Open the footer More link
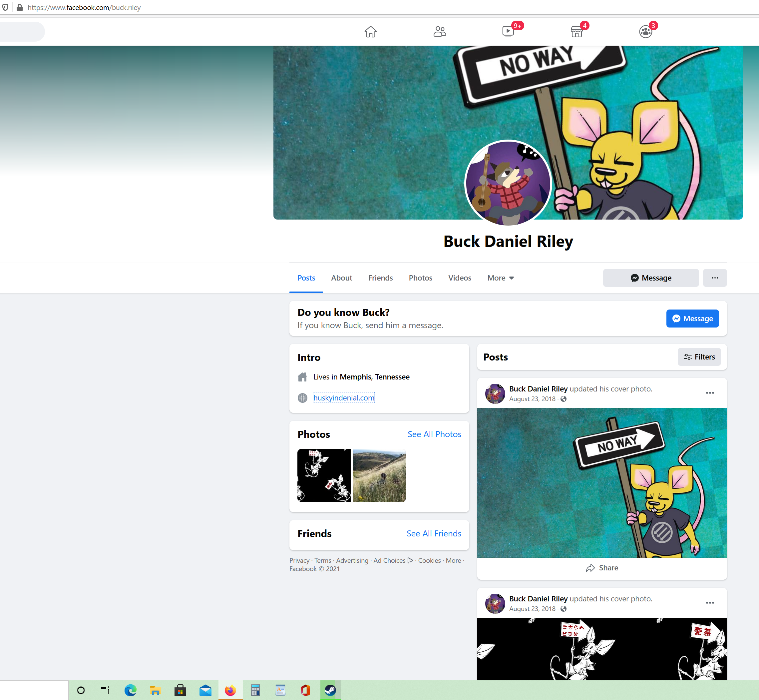Screen dimensions: 759x700 click(453, 560)
